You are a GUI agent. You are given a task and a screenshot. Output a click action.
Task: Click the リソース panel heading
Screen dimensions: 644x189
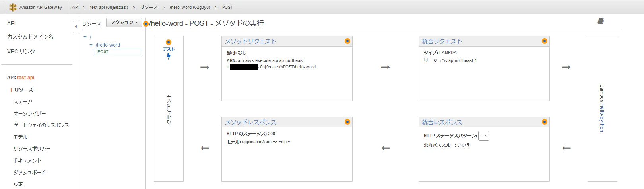92,24
